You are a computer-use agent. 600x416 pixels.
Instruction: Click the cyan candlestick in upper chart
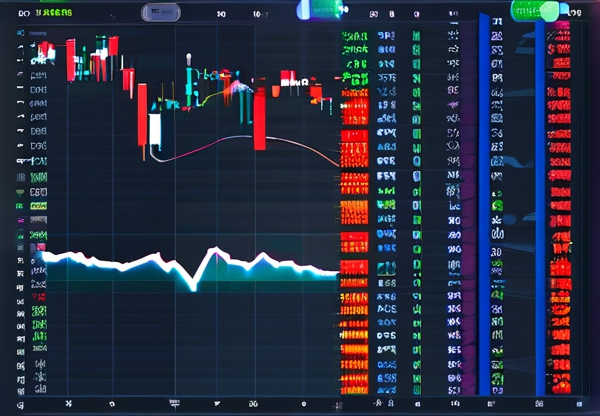(x=189, y=84)
